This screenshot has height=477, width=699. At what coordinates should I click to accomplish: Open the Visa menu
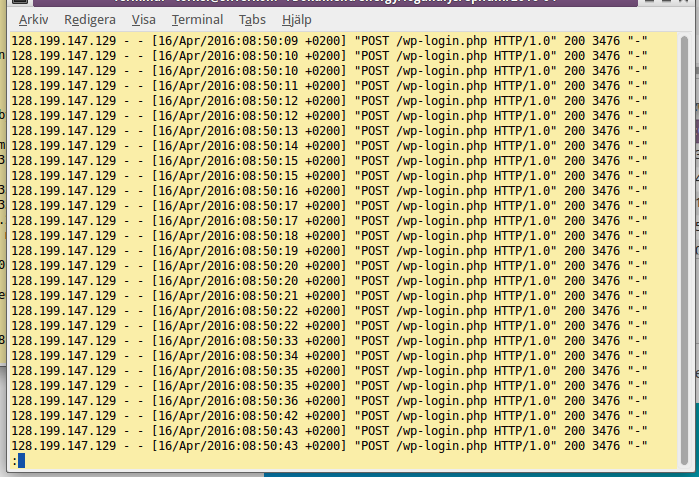[x=144, y=20]
